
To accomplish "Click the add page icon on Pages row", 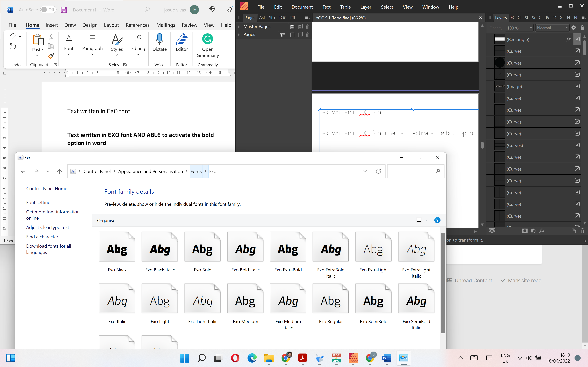I will (x=292, y=35).
